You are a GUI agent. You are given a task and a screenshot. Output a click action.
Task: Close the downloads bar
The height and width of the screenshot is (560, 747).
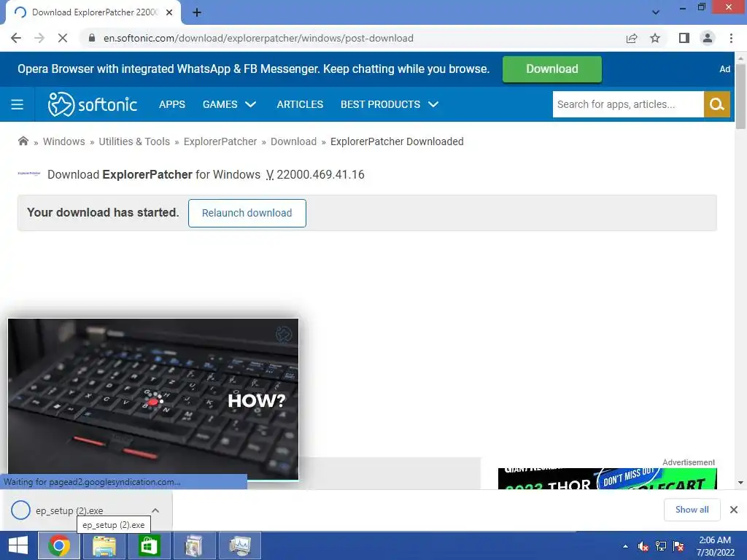click(734, 510)
